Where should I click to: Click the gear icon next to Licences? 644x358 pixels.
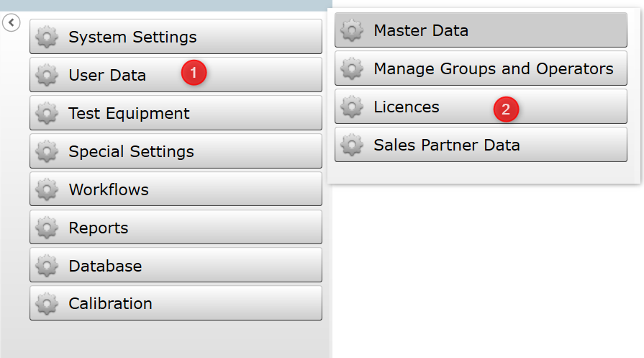352,107
